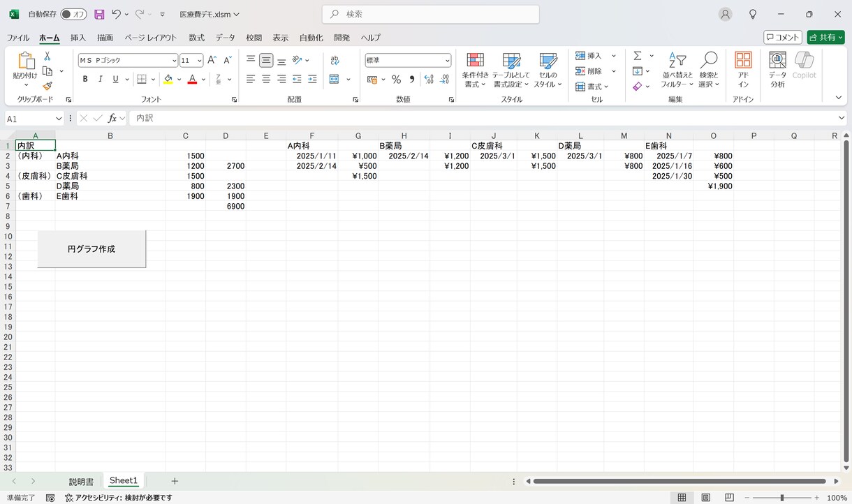This screenshot has width=852, height=504.
Task: Switch to the Data tab
Action: click(x=225, y=38)
